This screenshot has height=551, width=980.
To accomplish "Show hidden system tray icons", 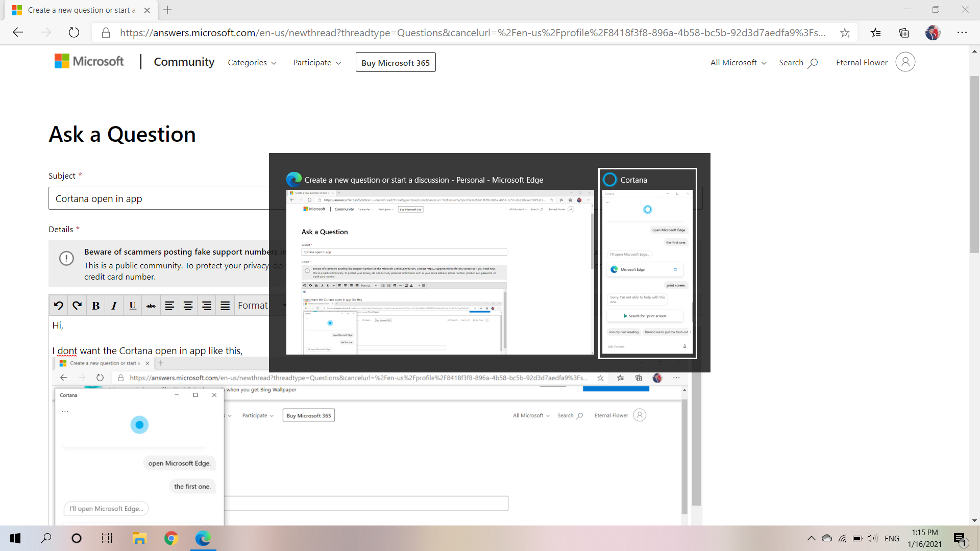I will 811,538.
